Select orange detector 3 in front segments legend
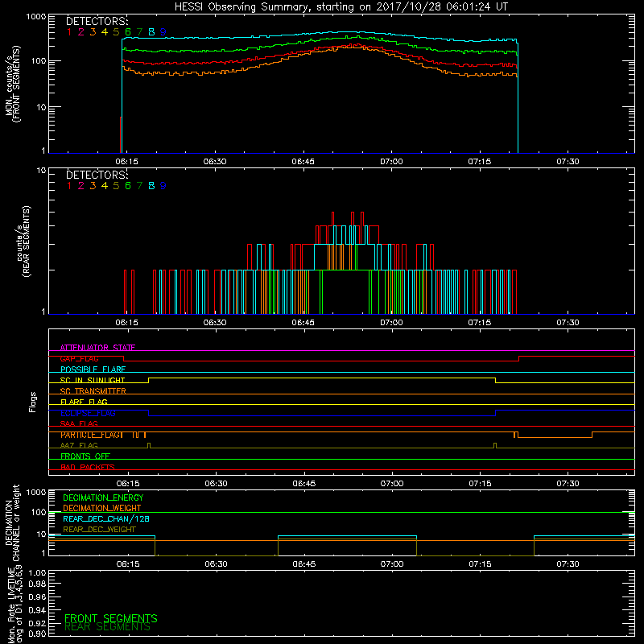 93,32
